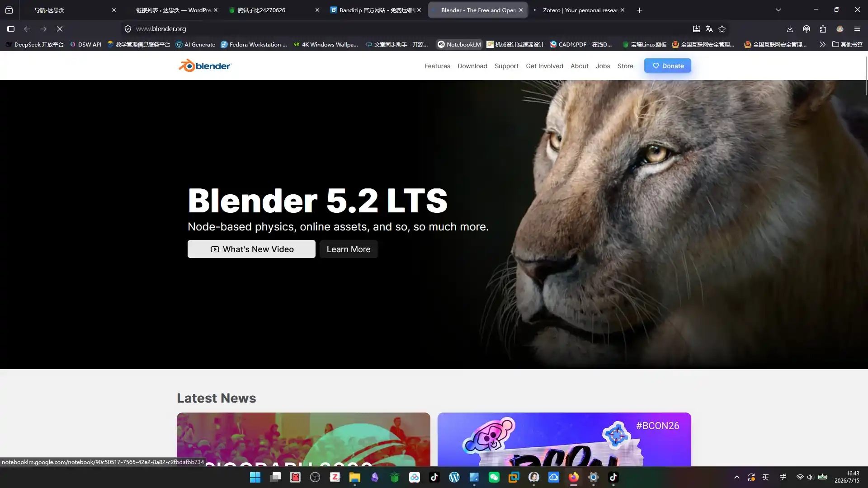Open File Explorer from the taskbar
This screenshot has width=868, height=488.
(x=355, y=477)
